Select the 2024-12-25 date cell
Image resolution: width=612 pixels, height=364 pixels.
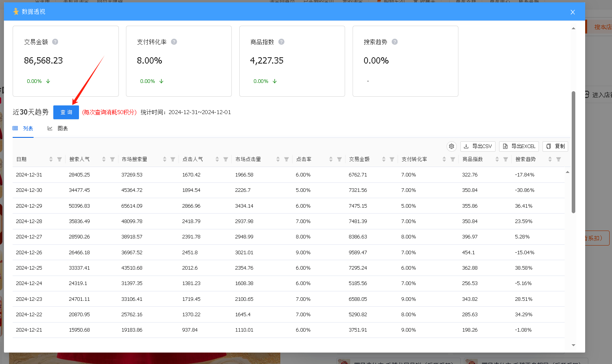(x=29, y=268)
